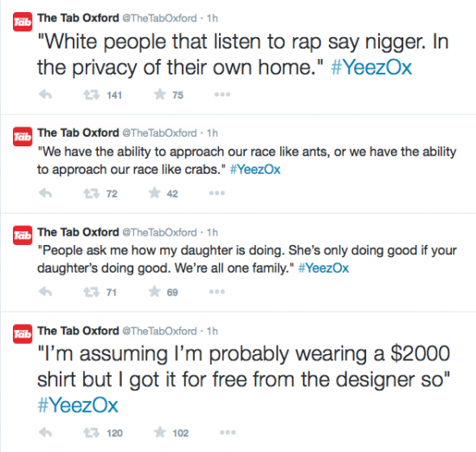Reply to the daughter tweet
This screenshot has height=452, width=476.
coord(46,292)
